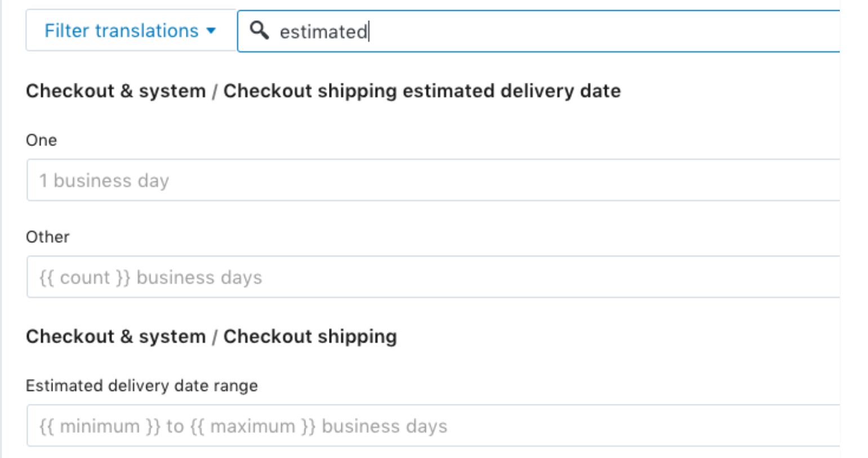Click the Estimated delivery date range input
This screenshot has height=458, width=868.
point(433,426)
